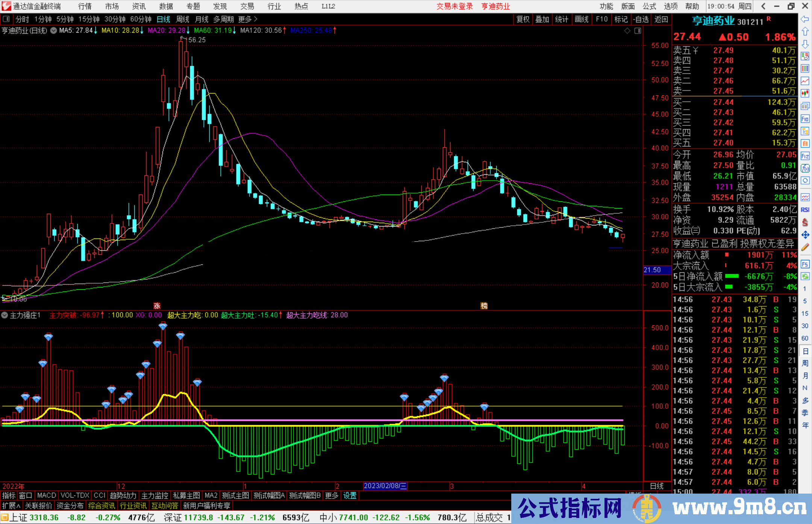This screenshot has width=812, height=524.
Task: Toggle the diamond marker at chart top-right
Action: point(627,31)
